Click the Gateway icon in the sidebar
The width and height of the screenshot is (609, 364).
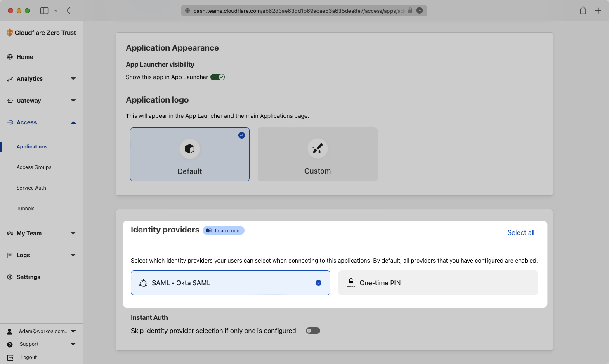tap(10, 101)
